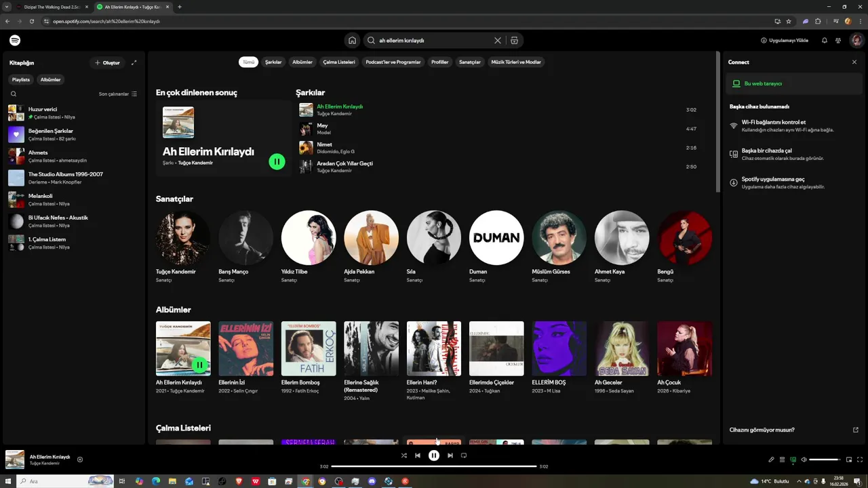This screenshot has width=868, height=488.
Task: Click the weather widget in taskbar
Action: pos(769,481)
